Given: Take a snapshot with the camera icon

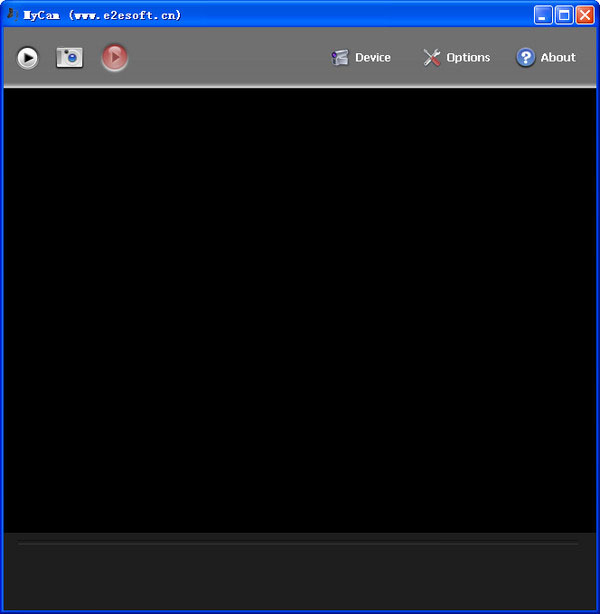Looking at the screenshot, I should (x=69, y=58).
